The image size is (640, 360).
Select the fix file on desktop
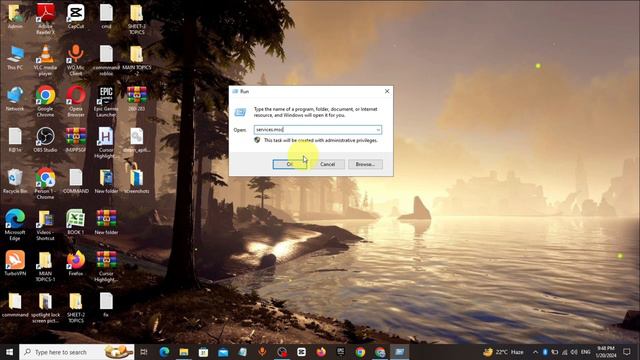106,305
